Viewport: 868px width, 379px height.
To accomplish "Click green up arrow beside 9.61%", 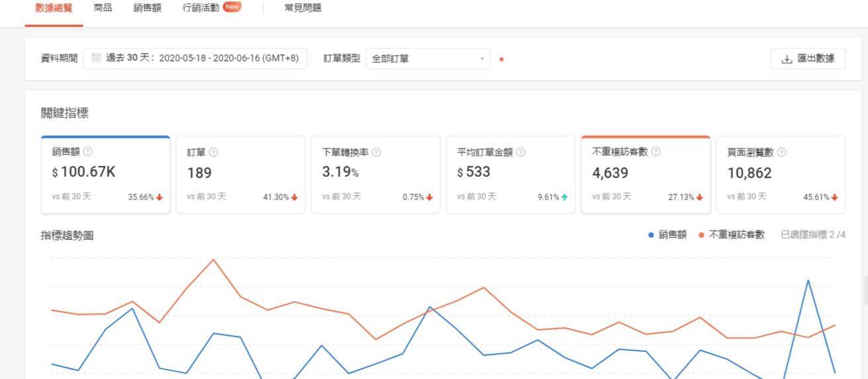I will pyautogui.click(x=565, y=197).
